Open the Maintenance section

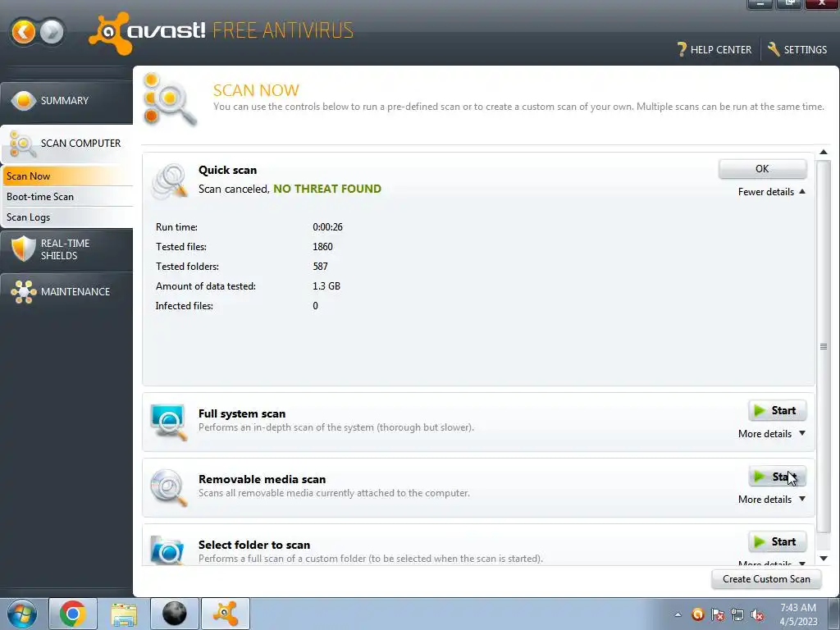(66, 292)
